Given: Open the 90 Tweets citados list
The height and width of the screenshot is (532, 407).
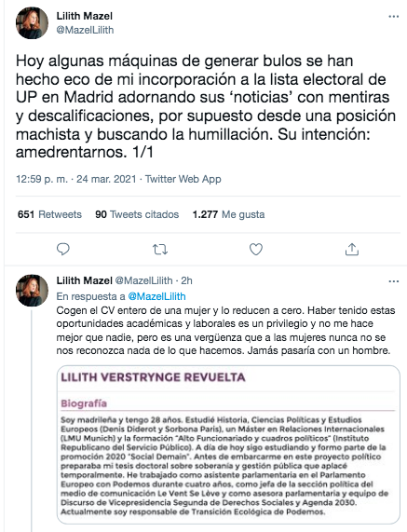Looking at the screenshot, I should click(x=137, y=214).
